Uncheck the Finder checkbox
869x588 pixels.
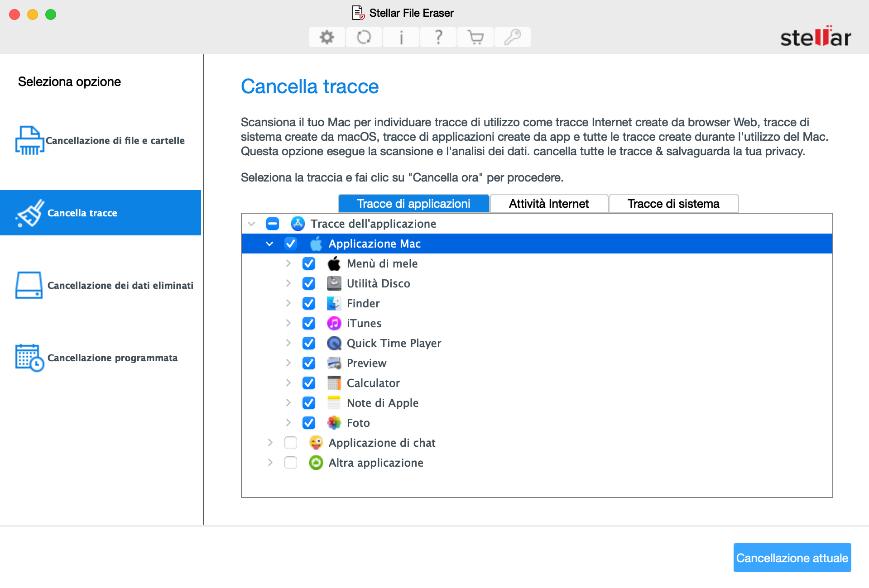click(x=309, y=303)
